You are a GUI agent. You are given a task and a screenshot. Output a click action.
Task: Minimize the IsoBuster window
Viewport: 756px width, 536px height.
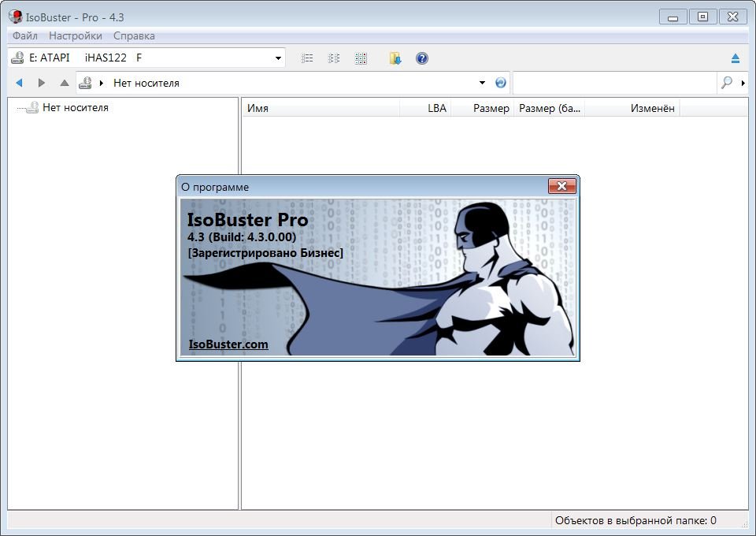[673, 17]
